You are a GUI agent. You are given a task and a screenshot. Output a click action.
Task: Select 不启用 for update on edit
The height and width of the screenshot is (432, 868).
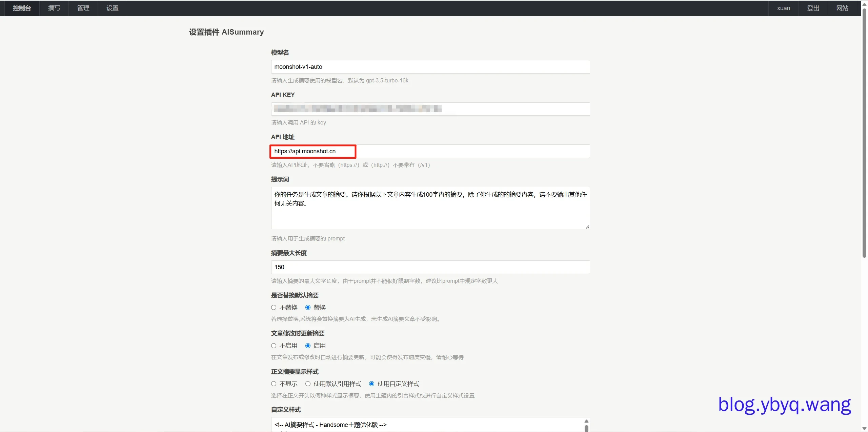[274, 346]
